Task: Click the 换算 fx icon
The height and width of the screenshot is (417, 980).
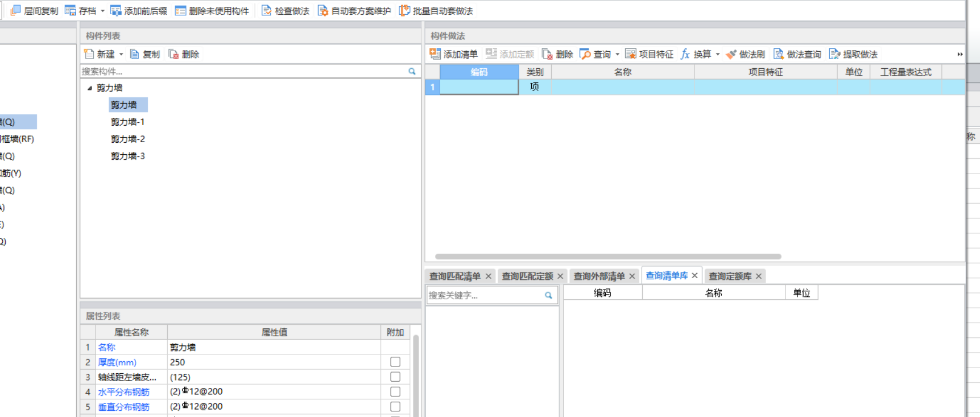Action: pyautogui.click(x=685, y=54)
